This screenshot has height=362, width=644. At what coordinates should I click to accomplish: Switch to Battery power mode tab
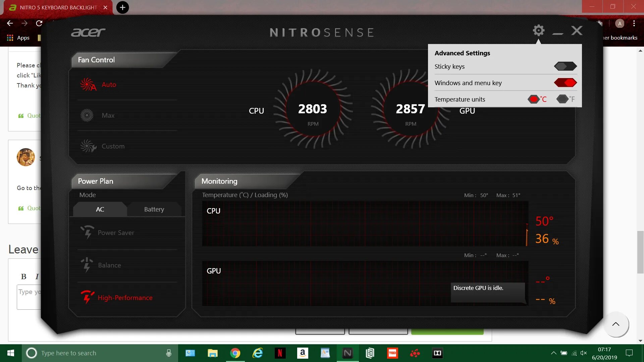(154, 209)
